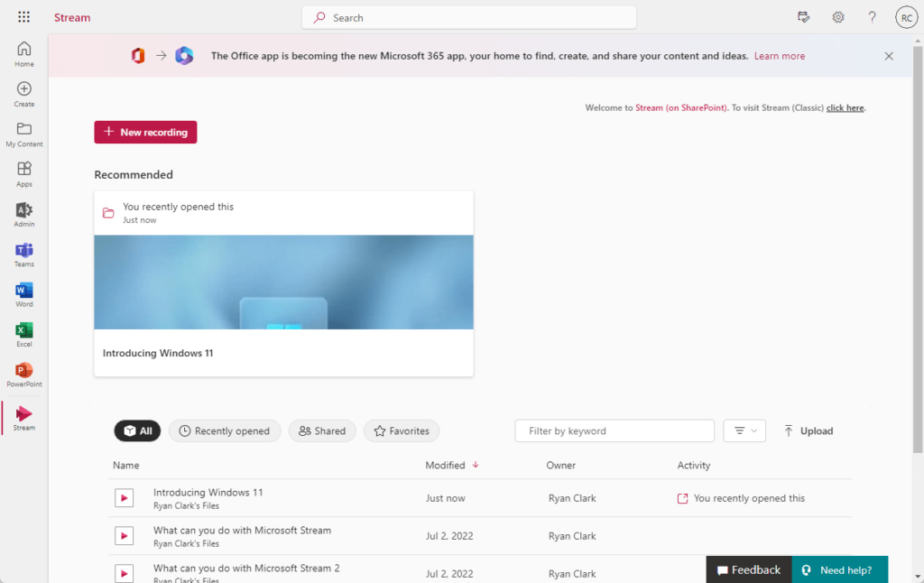Sort by Name column header
Viewport: 924px width, 583px height.
coord(126,465)
